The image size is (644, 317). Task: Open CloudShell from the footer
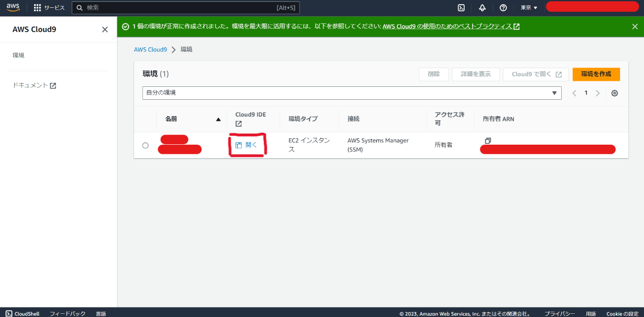[23, 313]
